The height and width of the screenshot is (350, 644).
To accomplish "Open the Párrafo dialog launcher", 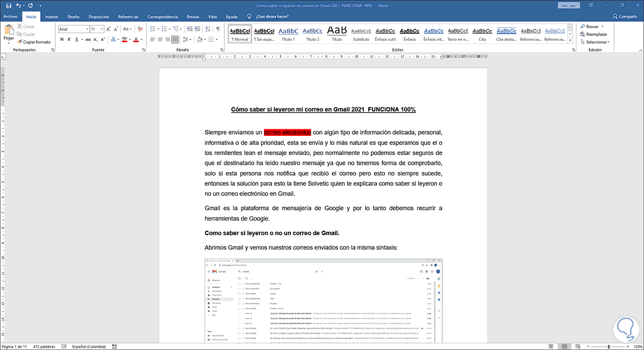I will 221,50.
